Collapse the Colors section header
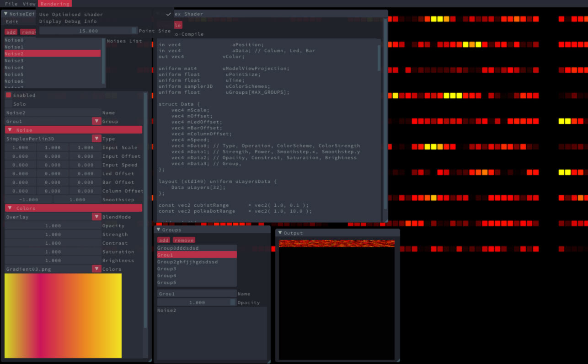Screen dimensions: 588x364 [x=73, y=208]
